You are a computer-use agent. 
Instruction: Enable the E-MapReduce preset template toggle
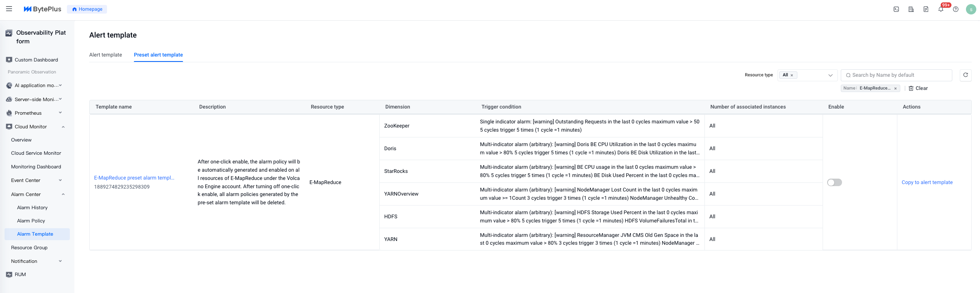coord(834,182)
